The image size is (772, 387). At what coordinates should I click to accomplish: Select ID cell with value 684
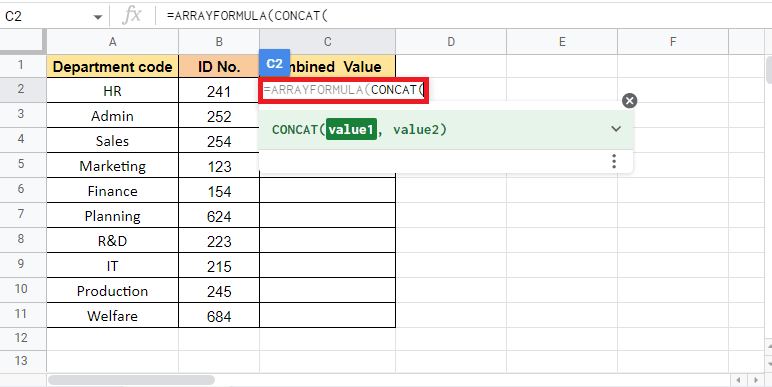tap(219, 316)
